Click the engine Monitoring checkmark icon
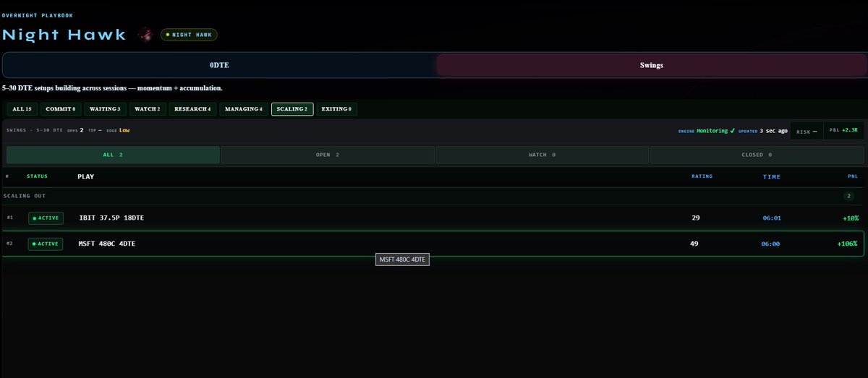 [x=733, y=131]
